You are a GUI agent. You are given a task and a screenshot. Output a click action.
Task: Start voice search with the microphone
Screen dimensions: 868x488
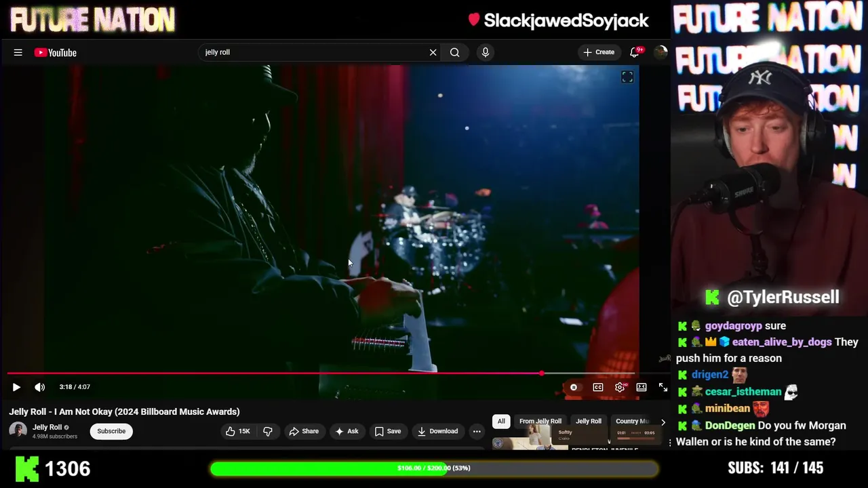[485, 52]
